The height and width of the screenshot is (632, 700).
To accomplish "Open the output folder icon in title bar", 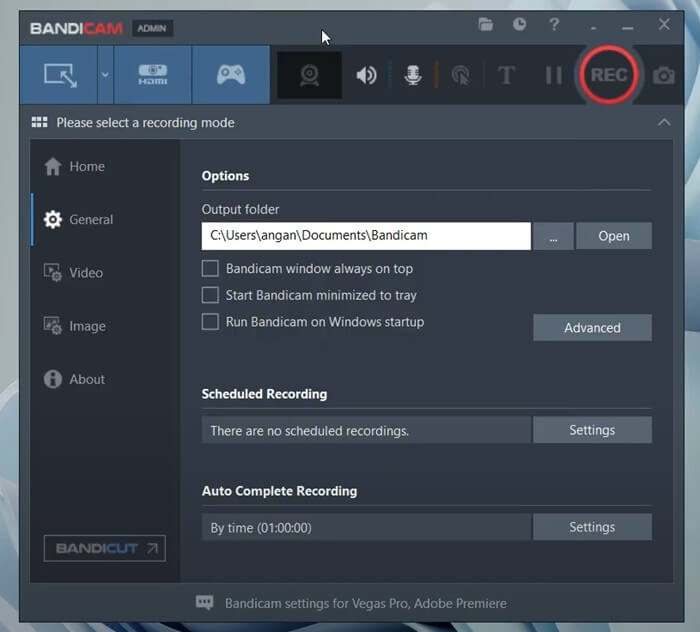I will click(485, 24).
